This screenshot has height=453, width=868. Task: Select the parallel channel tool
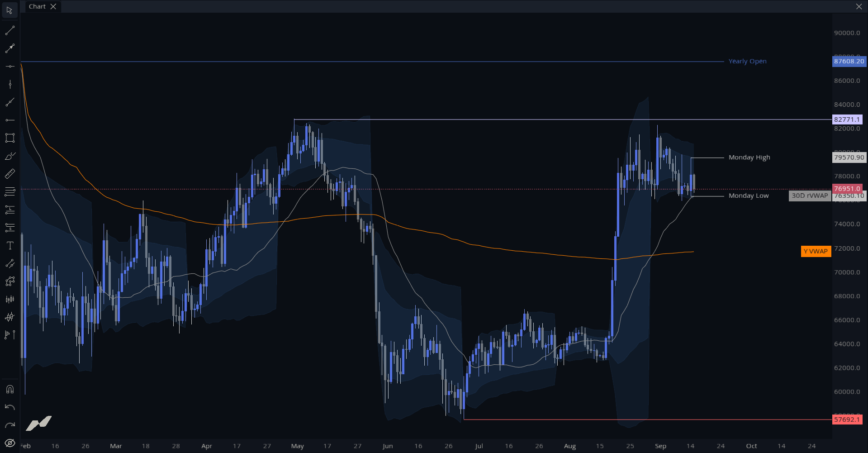coord(9,263)
